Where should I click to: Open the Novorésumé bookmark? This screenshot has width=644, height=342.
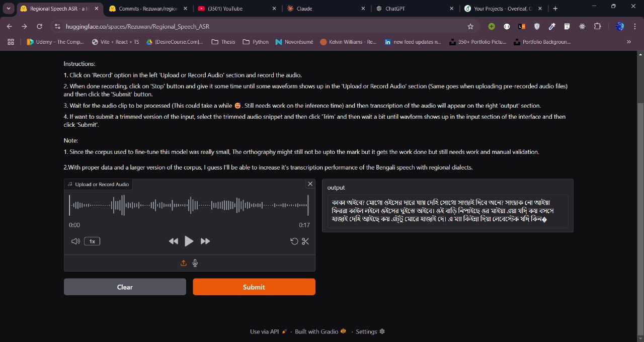[295, 42]
